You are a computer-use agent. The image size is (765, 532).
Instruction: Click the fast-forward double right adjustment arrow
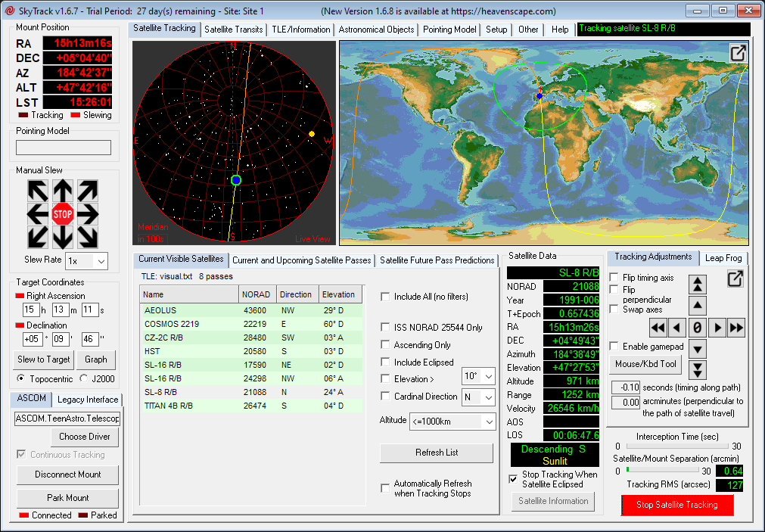(x=735, y=328)
